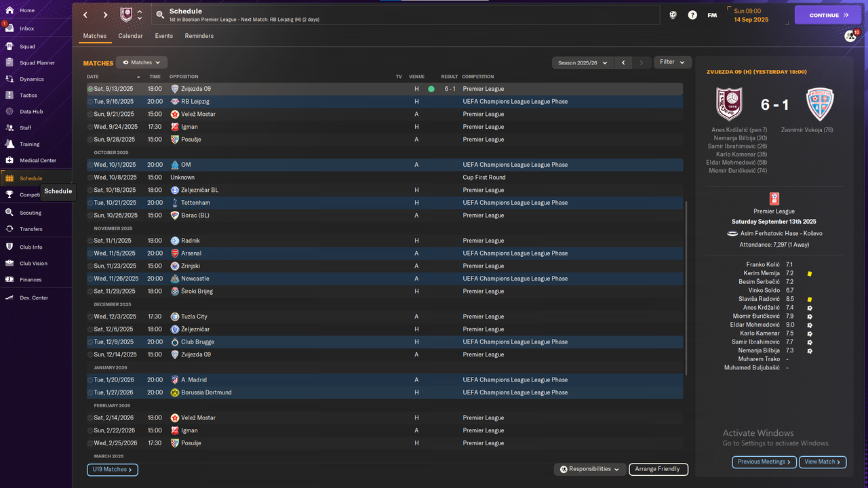Click player Slaviša Radović in ratings list
Image resolution: width=868 pixels, height=488 pixels.
[757, 299]
